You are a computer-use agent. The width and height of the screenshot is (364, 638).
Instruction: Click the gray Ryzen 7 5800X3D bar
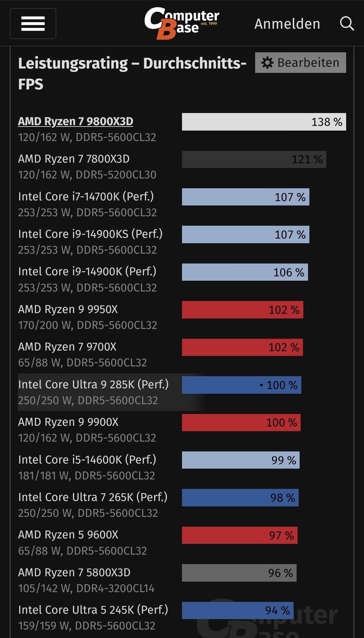pyautogui.click(x=239, y=573)
